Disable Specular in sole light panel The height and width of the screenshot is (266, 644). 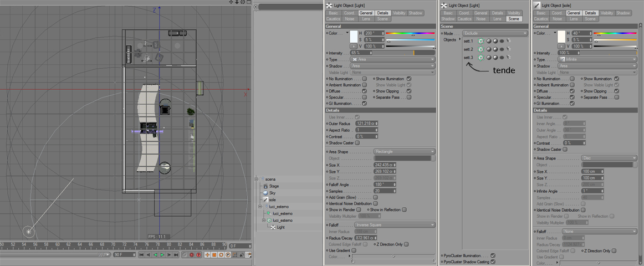pyautogui.click(x=573, y=98)
